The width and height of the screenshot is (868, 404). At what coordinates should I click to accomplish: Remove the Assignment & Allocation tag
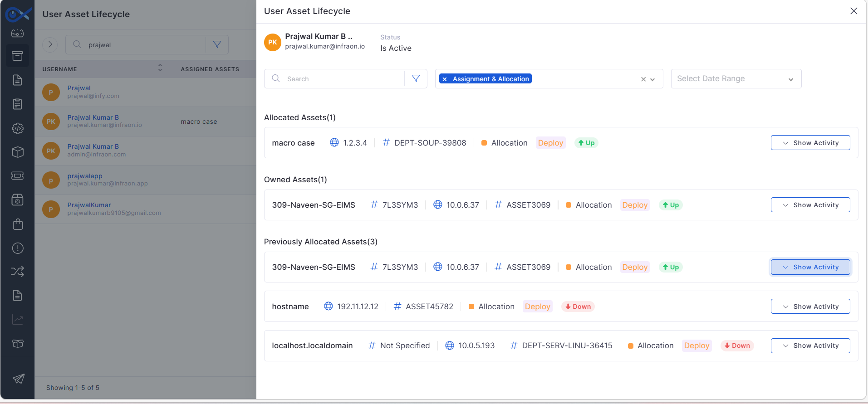tap(445, 79)
